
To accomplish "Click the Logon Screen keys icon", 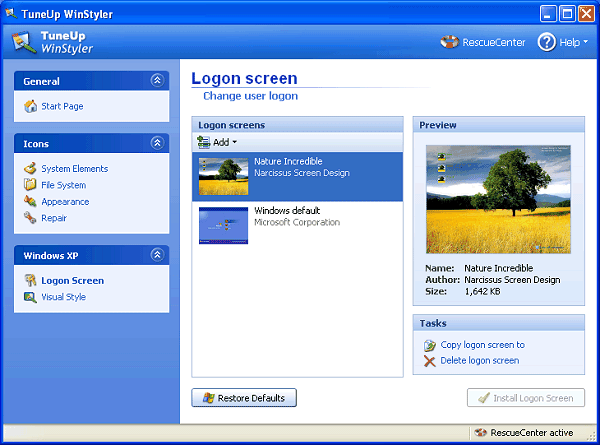I will (x=30, y=280).
